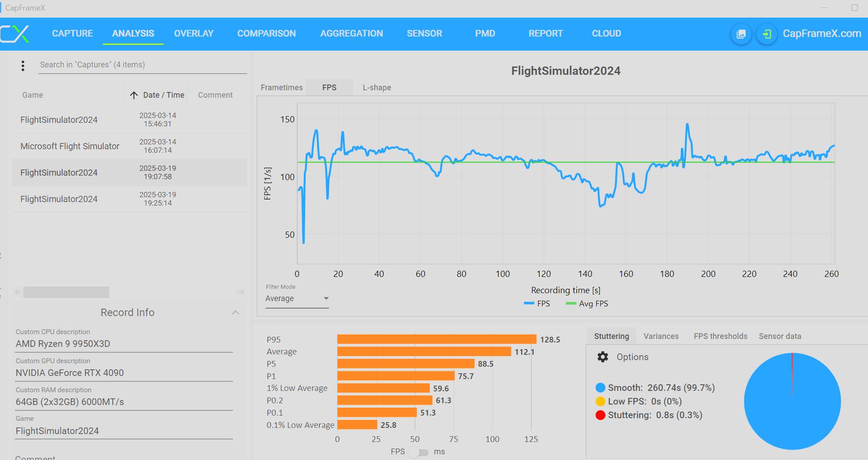The height and width of the screenshot is (460, 868).
Task: Toggle the Avg FPS legend entry
Action: [587, 304]
